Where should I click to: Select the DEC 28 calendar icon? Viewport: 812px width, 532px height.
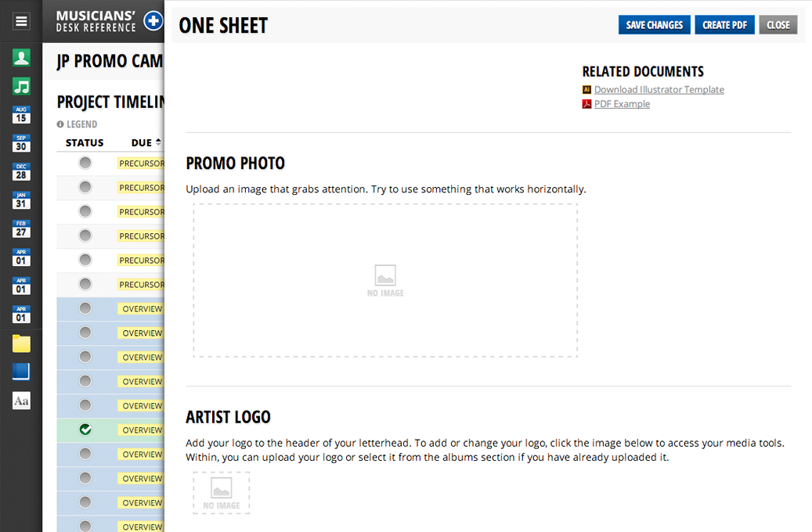coord(21,171)
